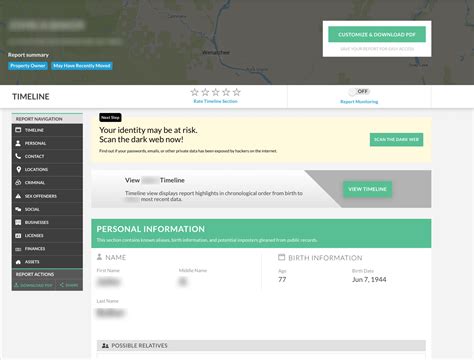Screen dimensions: 474x360
Task: Click the View Timeline button
Action: (x=367, y=189)
